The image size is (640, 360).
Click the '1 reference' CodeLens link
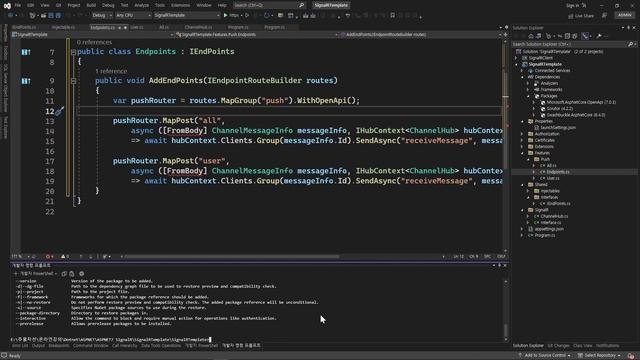click(x=111, y=71)
